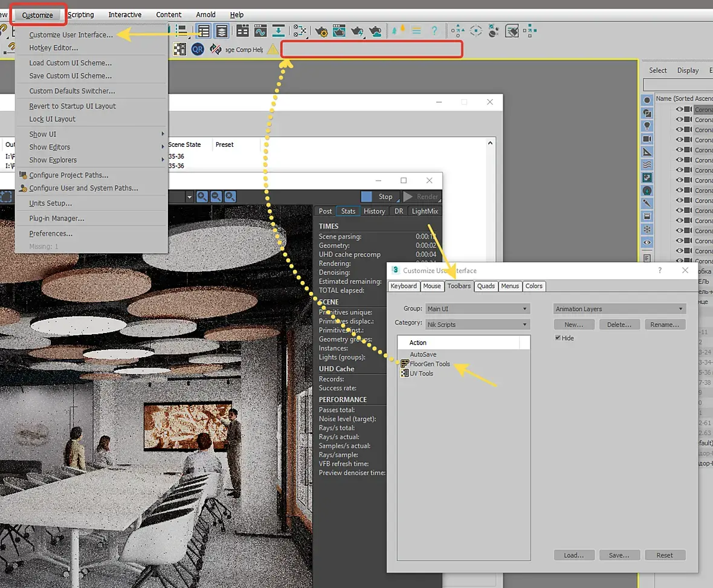Open the Render Setup teapot icon
The width and height of the screenshot is (713, 588).
(321, 31)
